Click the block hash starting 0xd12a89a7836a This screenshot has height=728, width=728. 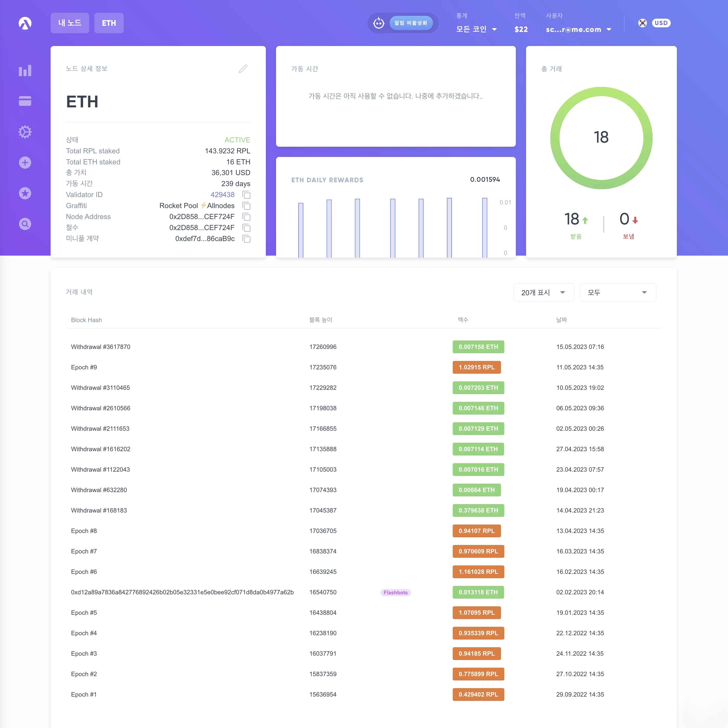coord(182,592)
